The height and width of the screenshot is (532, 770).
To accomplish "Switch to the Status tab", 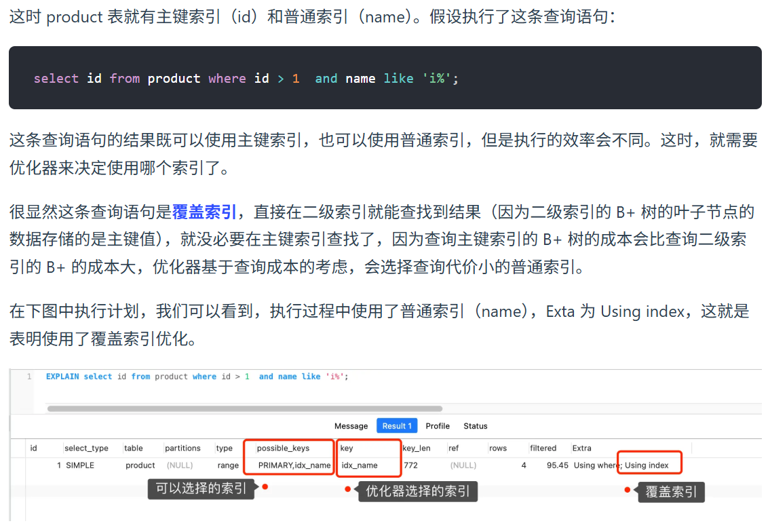I will point(476,426).
